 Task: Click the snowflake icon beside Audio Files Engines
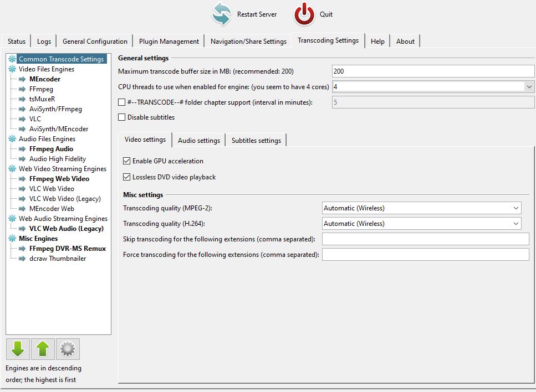point(12,138)
